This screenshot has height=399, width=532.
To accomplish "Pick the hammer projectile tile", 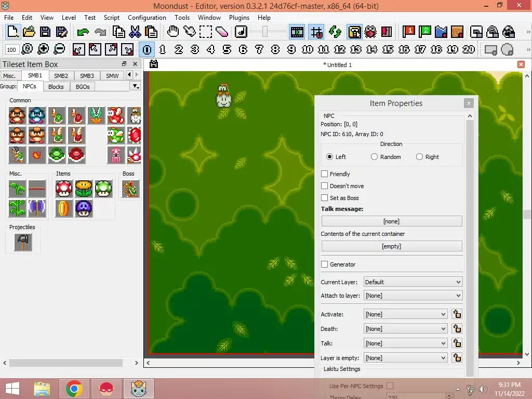I will [x=23, y=242].
